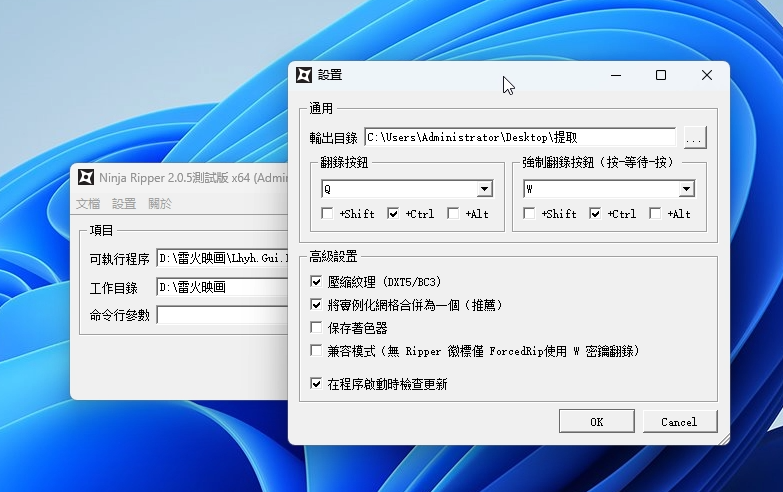
Task: Click Cancel to discard settings
Action: pos(680,422)
